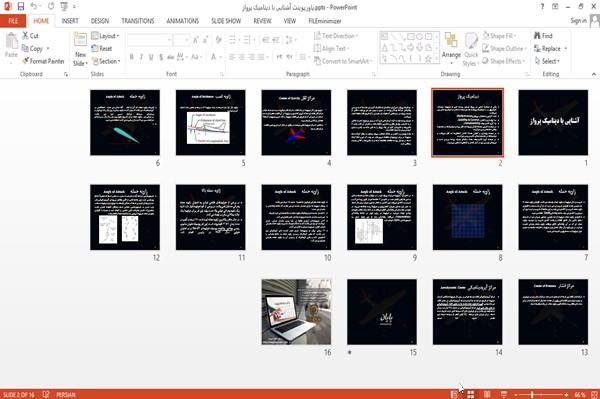This screenshot has width=600, height=399.
Task: Decrease font size with smaller A
Action: pyautogui.click(x=206, y=39)
